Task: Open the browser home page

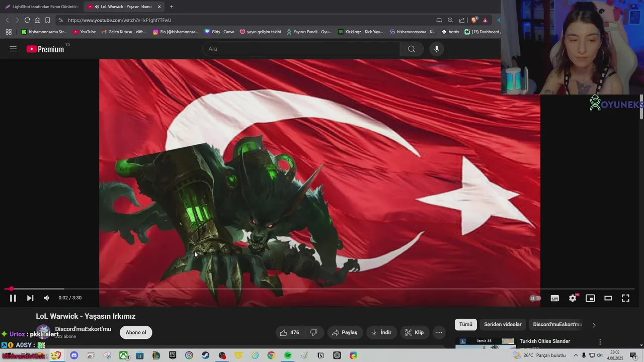Action: point(37,20)
